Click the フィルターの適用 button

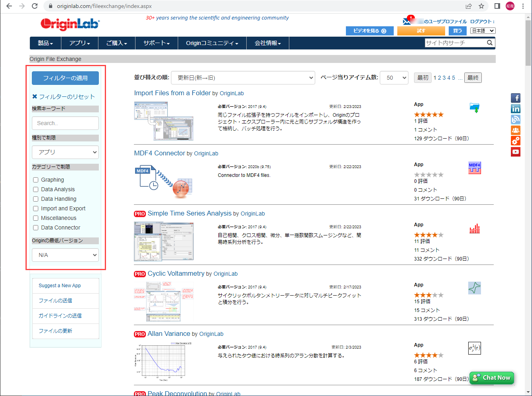(x=65, y=78)
